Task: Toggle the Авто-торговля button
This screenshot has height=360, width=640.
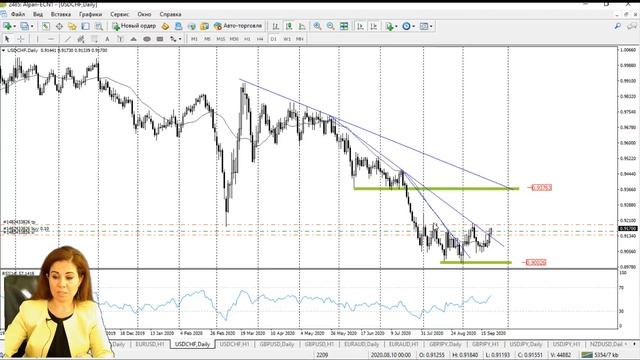Action: click(x=238, y=26)
